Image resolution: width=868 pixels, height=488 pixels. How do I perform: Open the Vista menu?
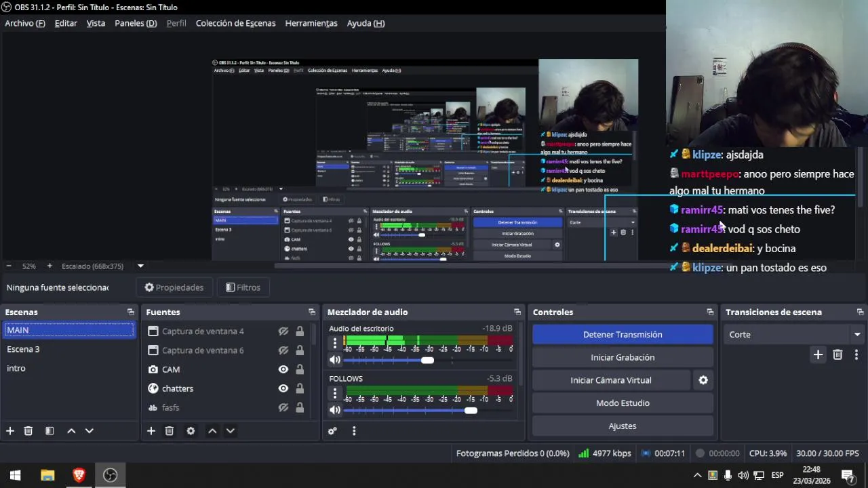point(96,23)
